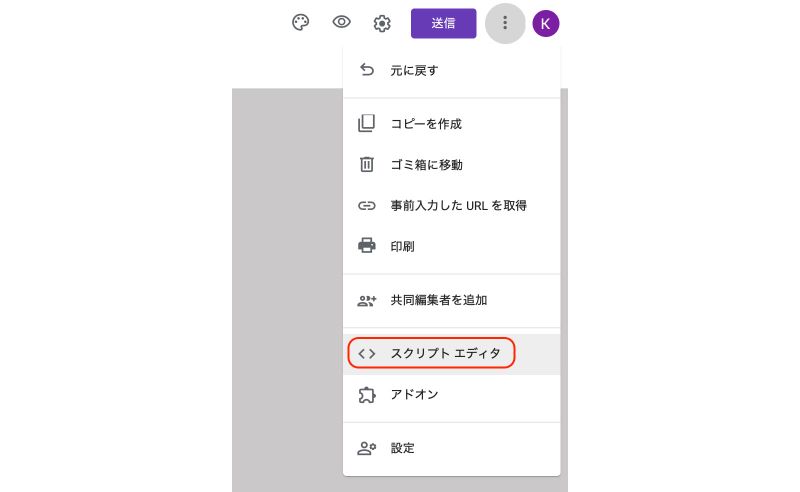Open スクリプト エディタ from the menu
Viewport: 800px width, 492px height.
pyautogui.click(x=452, y=354)
